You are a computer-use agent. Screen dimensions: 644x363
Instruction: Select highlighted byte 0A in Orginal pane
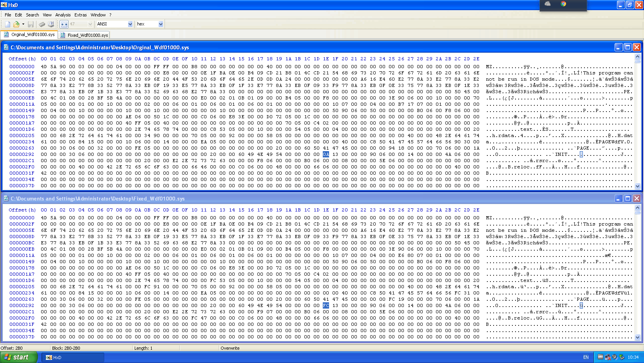[326, 154]
